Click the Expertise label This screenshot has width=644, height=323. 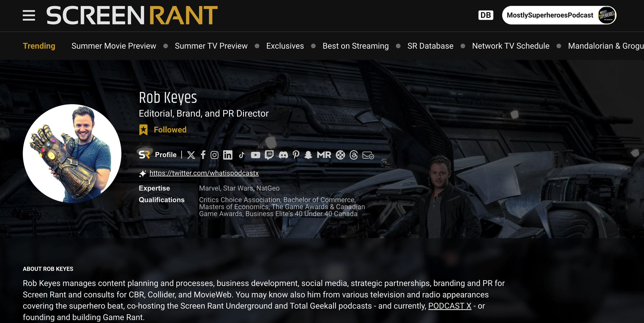tap(154, 188)
